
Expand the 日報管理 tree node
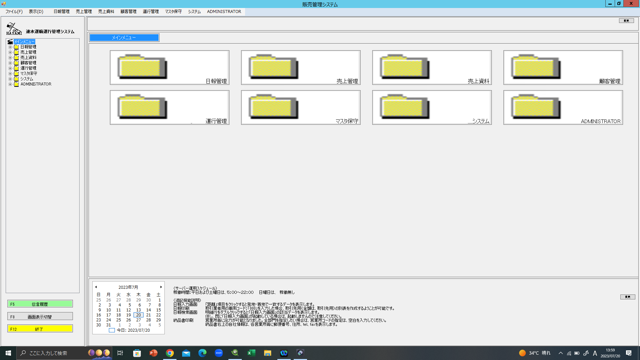(x=10, y=47)
